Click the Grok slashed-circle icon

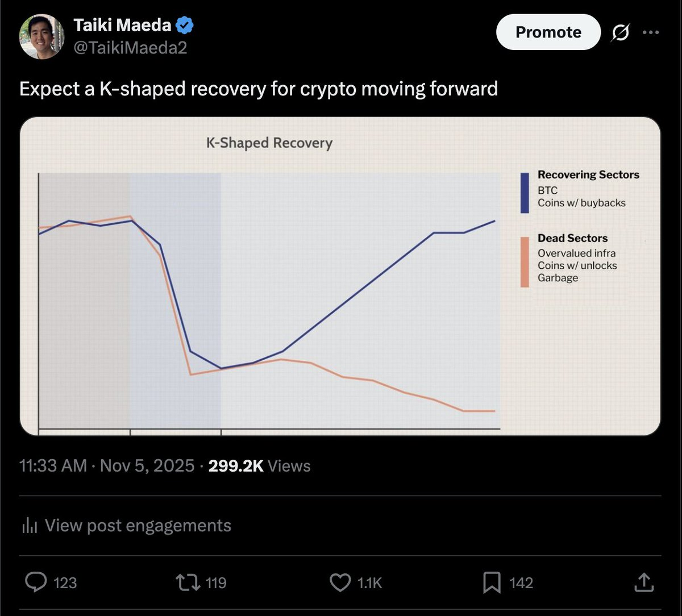point(620,34)
